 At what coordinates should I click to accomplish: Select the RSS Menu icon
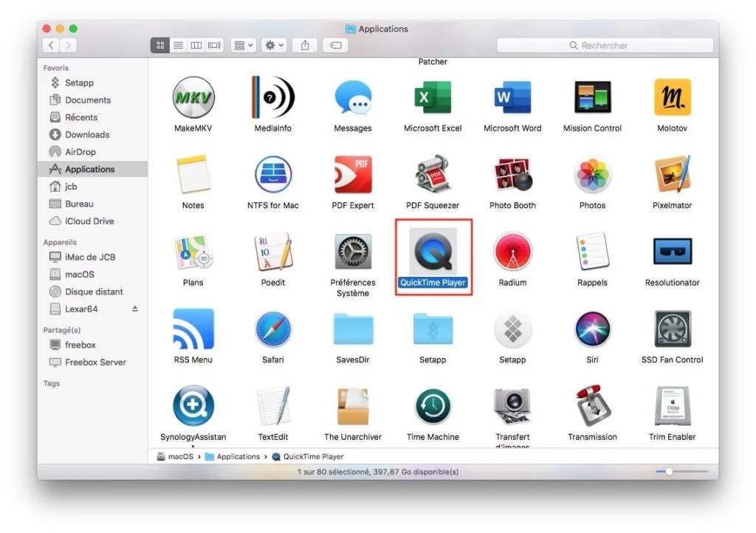coord(193,329)
